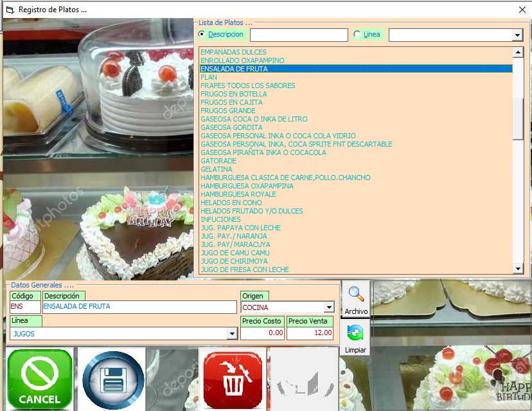Viewport: 532px width, 411px height.
Task: Click the Precio Venta field
Action: pos(310,333)
